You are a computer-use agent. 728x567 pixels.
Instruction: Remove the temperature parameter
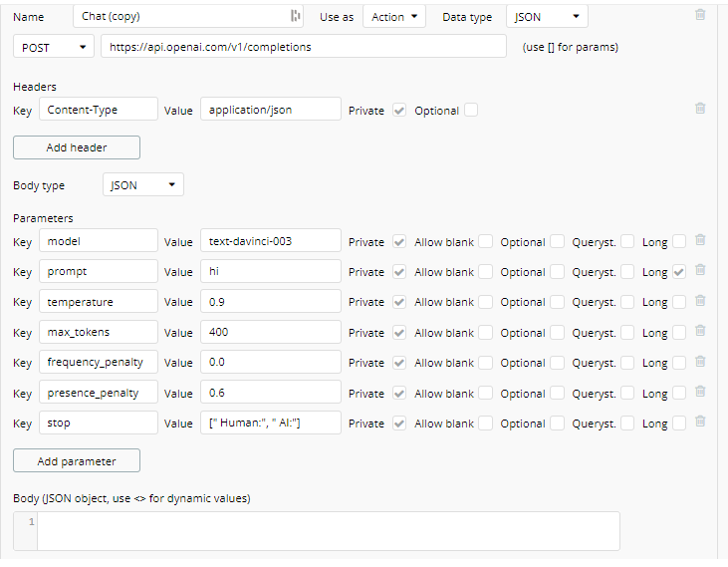click(700, 301)
